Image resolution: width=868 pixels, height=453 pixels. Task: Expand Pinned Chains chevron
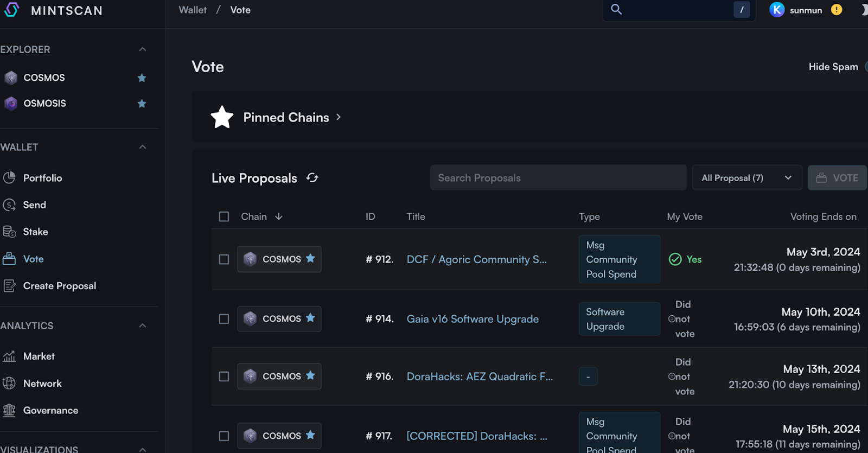(339, 117)
